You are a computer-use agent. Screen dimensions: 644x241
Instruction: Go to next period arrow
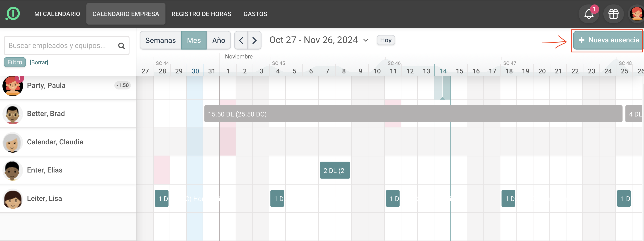[x=255, y=40]
